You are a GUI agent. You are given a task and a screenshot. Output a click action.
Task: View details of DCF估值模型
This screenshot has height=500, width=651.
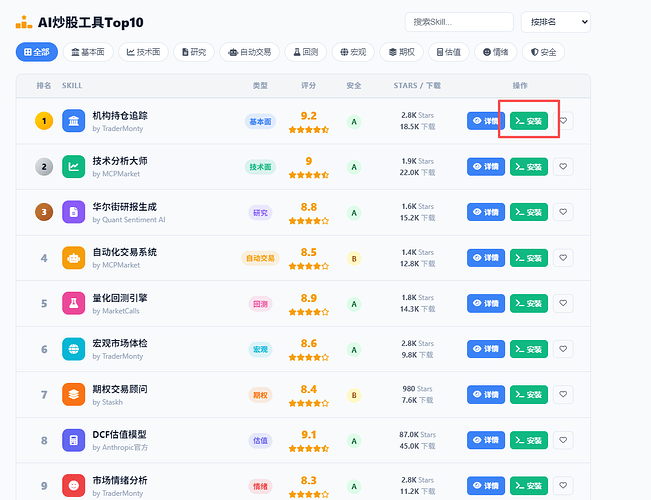click(x=486, y=440)
